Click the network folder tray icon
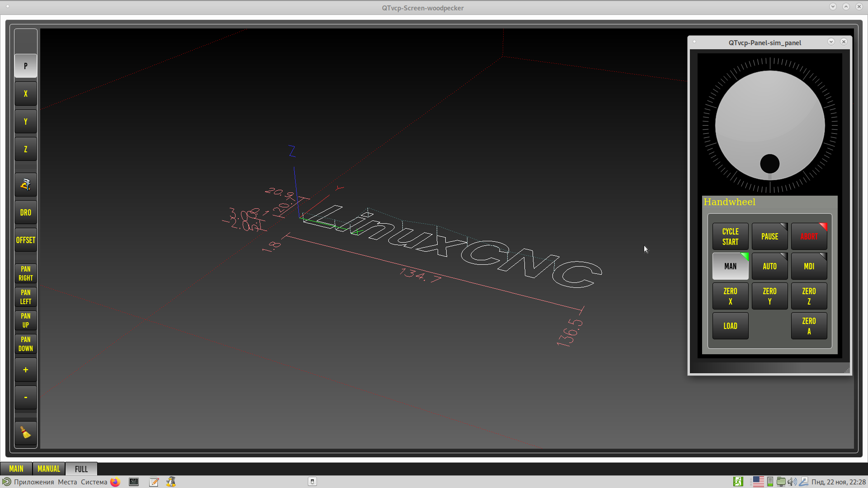Viewport: 868px width, 488px height. 781,482
